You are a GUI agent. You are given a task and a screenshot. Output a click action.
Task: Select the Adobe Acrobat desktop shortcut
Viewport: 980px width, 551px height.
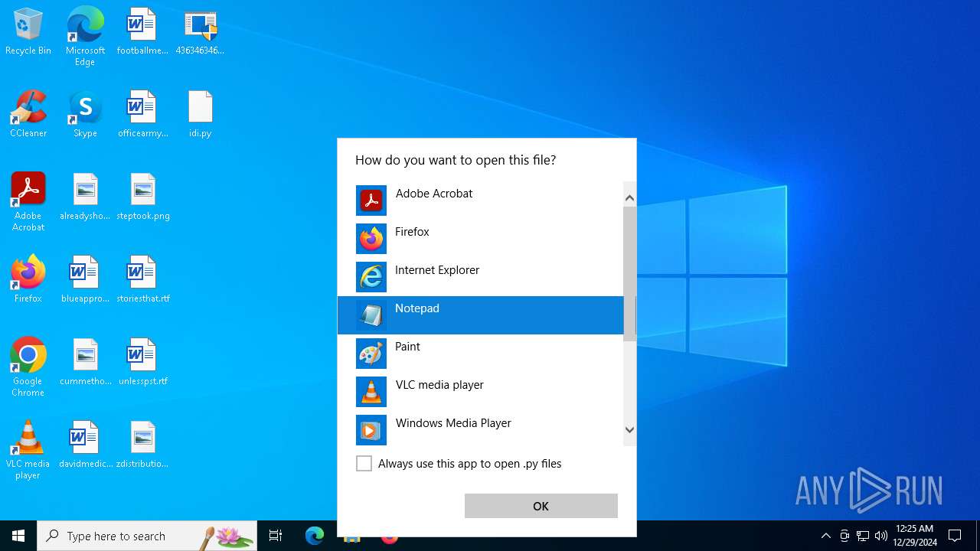28,202
